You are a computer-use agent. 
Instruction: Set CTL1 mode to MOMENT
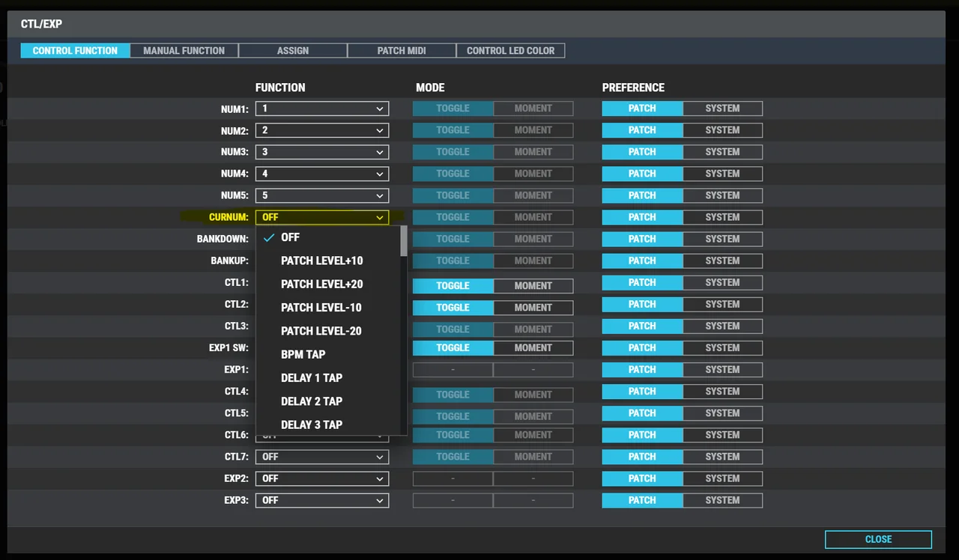[x=533, y=286]
